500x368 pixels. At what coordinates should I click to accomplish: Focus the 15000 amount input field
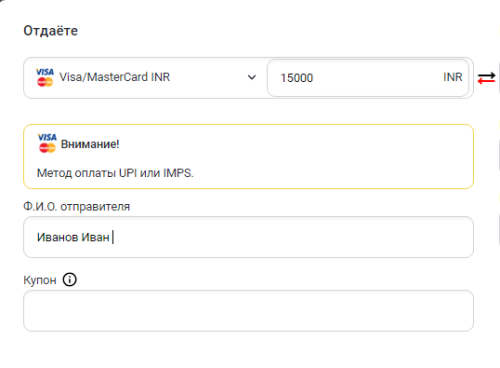click(368, 78)
